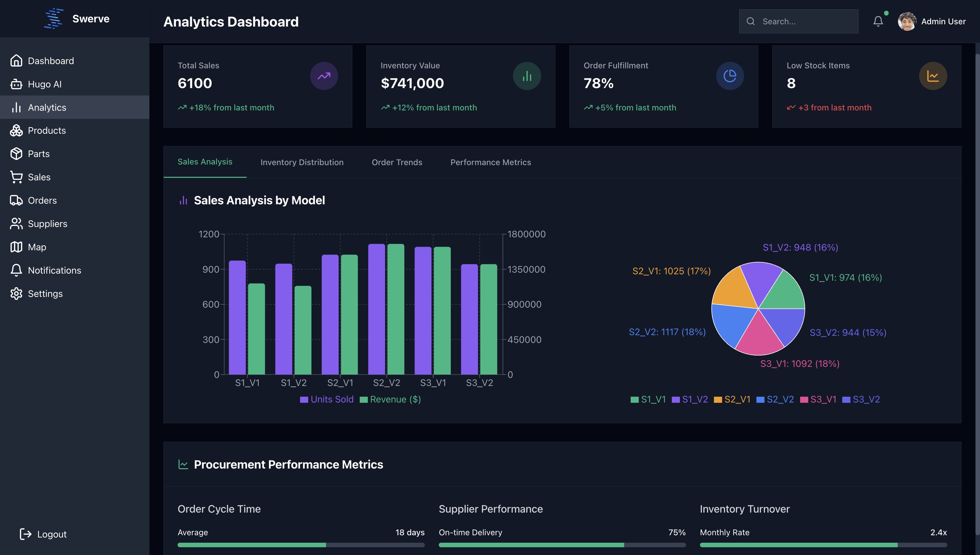This screenshot has width=980, height=555.
Task: Select the Orders truck icon
Action: (x=16, y=200)
